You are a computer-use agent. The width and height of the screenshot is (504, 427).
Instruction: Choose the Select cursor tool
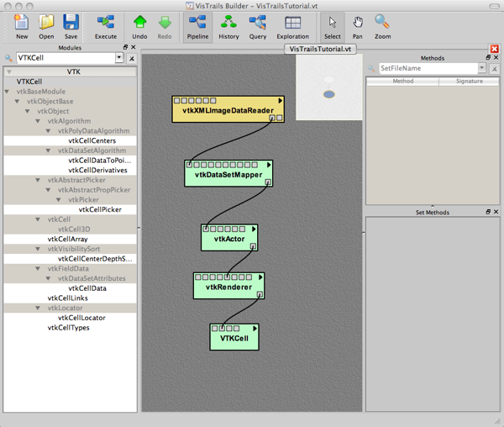[333, 27]
